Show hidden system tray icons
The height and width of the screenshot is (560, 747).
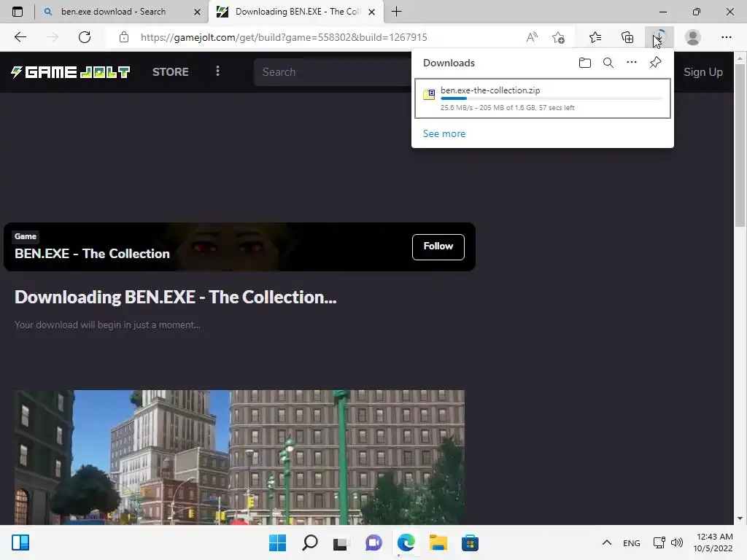pos(606,542)
